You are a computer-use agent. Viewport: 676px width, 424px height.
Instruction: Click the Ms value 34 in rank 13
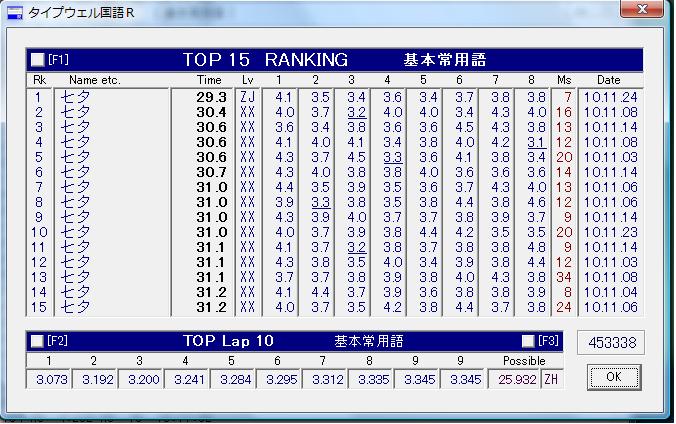564,277
